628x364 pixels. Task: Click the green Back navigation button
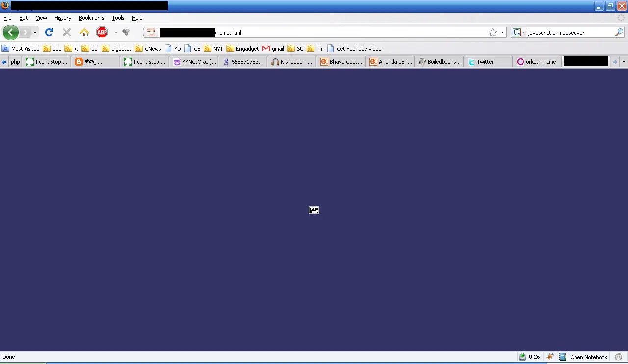coord(10,33)
